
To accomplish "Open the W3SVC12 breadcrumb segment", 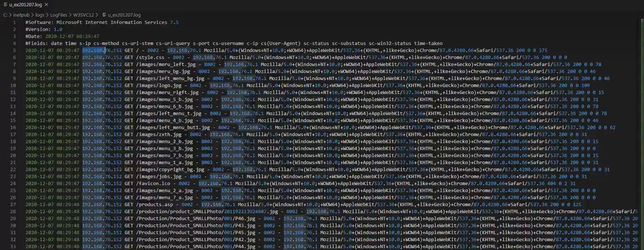I will pyautogui.click(x=83, y=15).
